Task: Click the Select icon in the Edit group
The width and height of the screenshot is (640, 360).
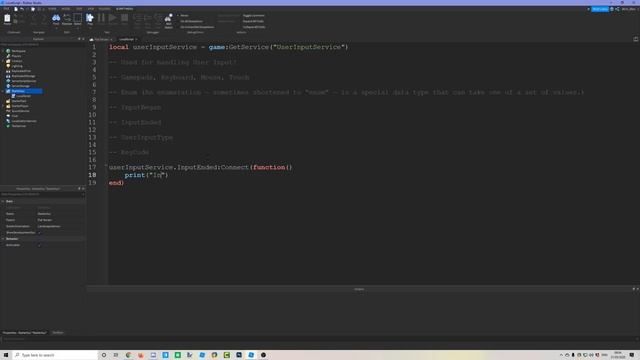Action: point(78,18)
